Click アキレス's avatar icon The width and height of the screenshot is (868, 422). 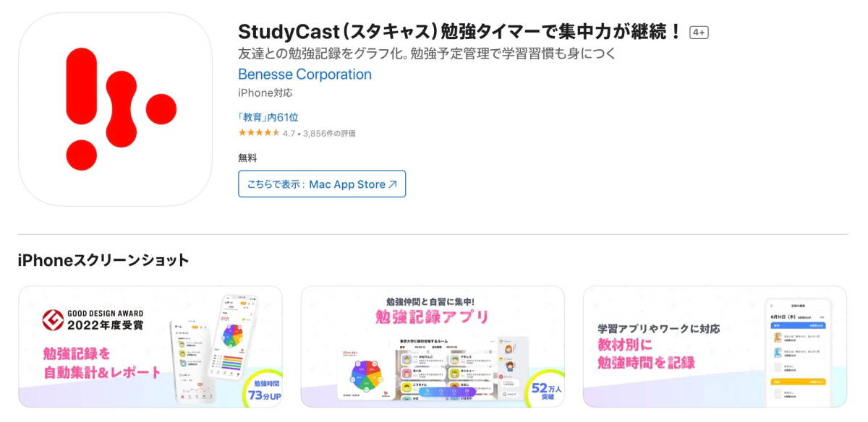[x=454, y=358]
